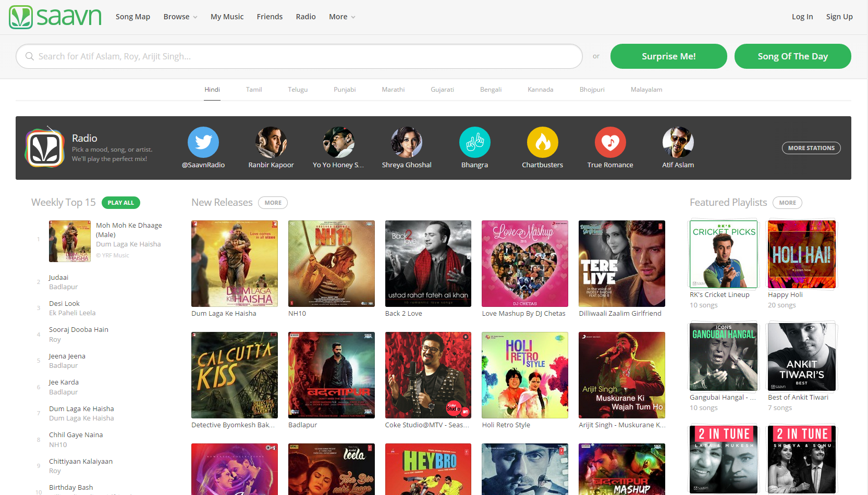The image size is (868, 495).
Task: Click the Song Of The Day button
Action: pyautogui.click(x=792, y=56)
